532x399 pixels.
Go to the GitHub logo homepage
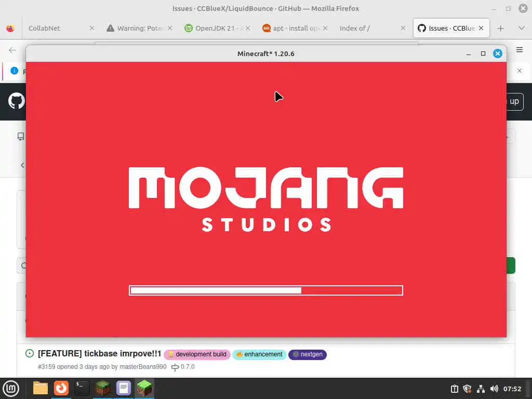(17, 101)
